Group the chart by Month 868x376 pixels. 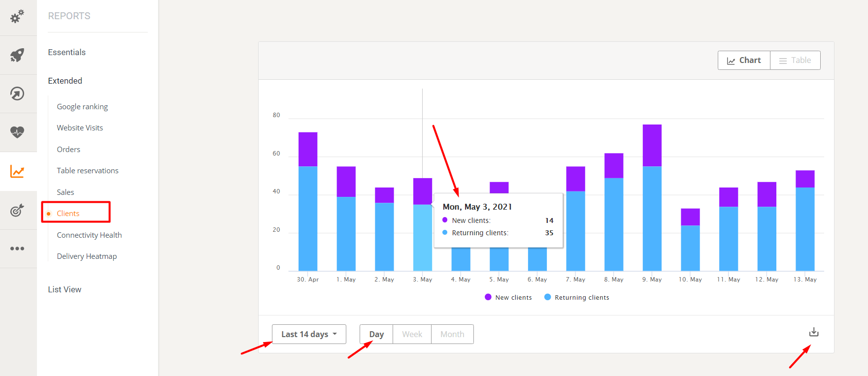point(452,334)
